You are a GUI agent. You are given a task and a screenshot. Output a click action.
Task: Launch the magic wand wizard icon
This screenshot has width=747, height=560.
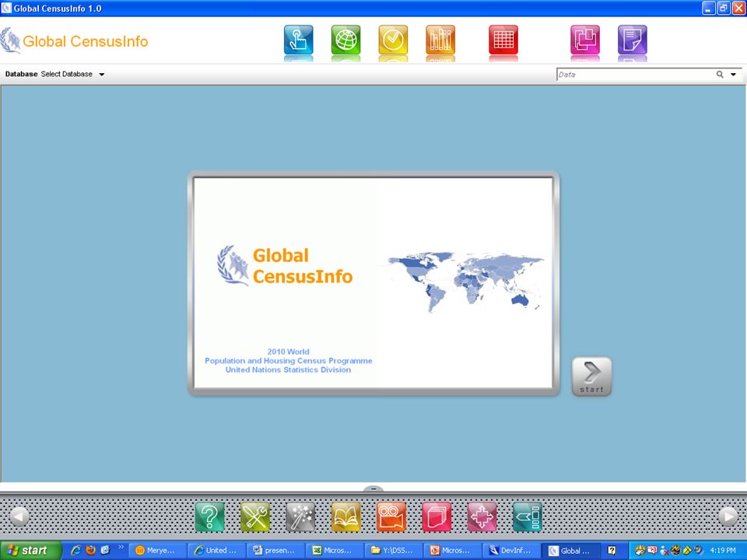pos(300,516)
